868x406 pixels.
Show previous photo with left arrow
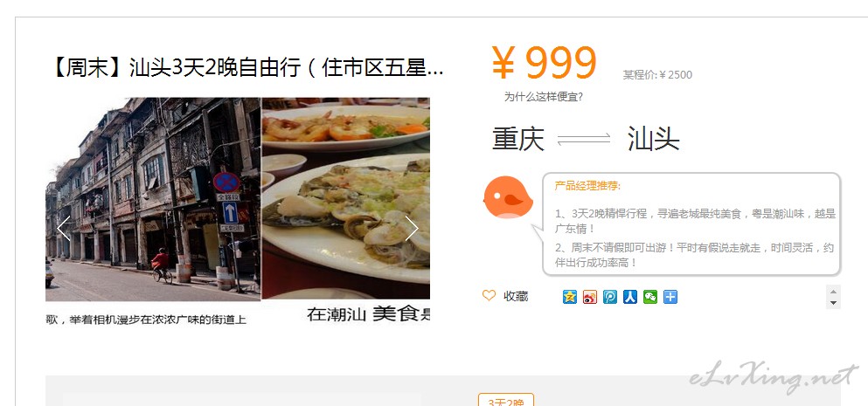coord(64,228)
